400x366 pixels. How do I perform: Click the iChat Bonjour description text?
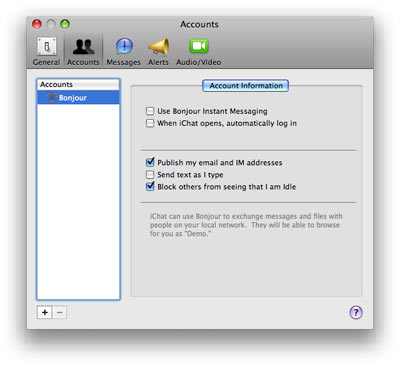tap(246, 225)
